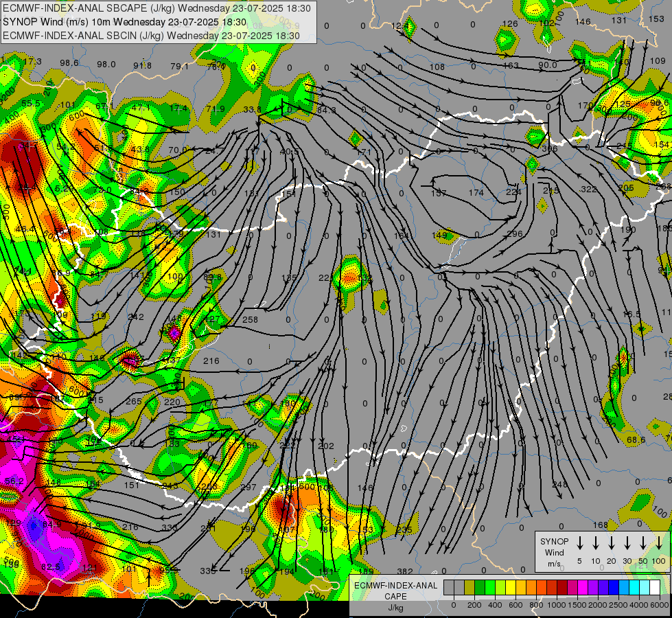672x618 pixels.
Task: Click the map value 168
Action: 601,525
